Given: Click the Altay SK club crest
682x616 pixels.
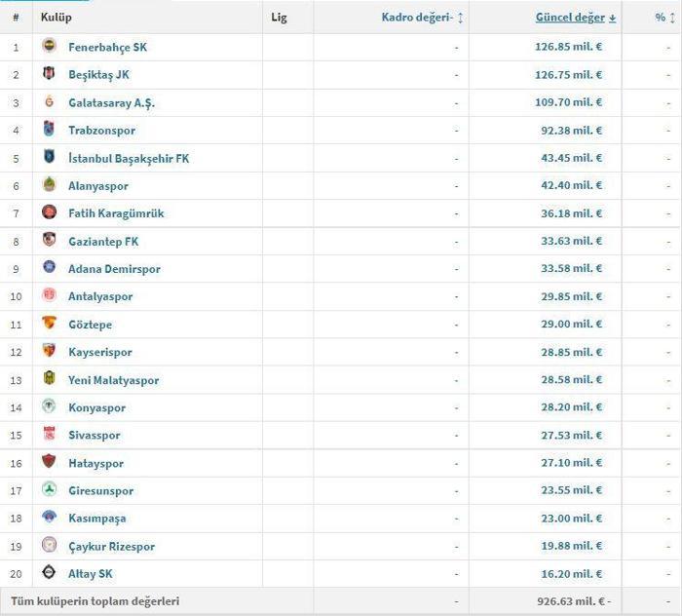Looking at the screenshot, I should (49, 572).
